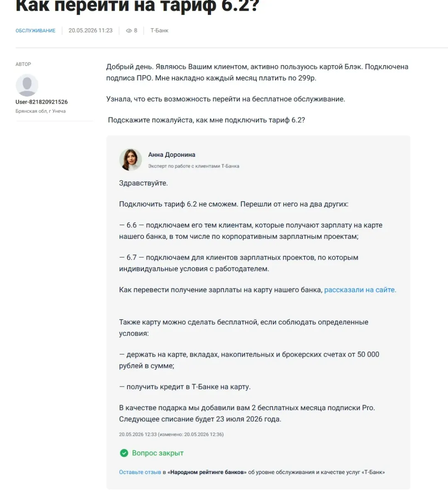This screenshot has height=491, width=448.
Task: Open the author's default avatar icon
Action: [27, 85]
